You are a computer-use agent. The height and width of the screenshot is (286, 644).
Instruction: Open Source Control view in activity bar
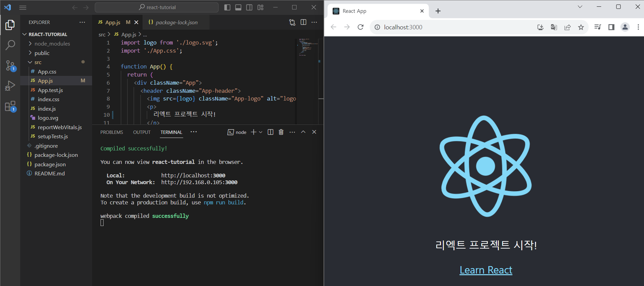(x=10, y=66)
